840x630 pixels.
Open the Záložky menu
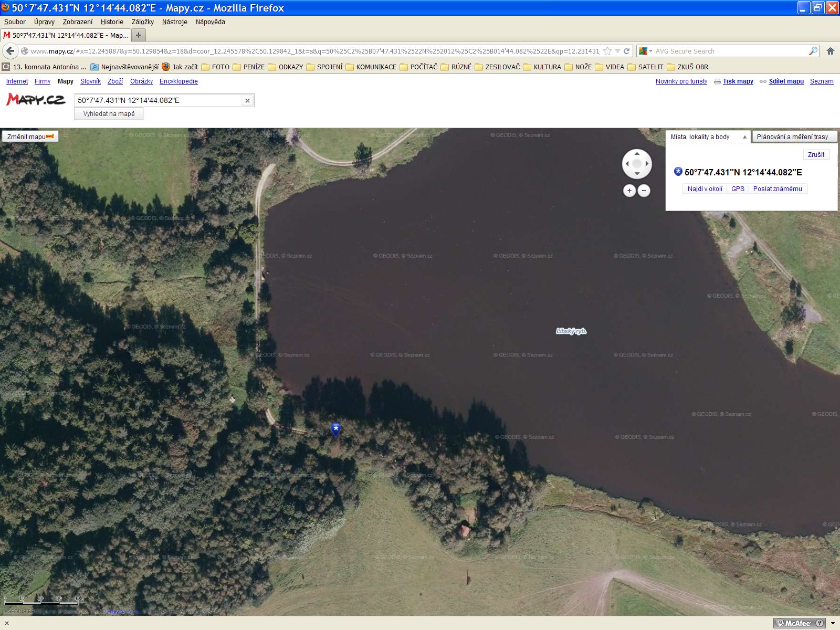coord(142,22)
